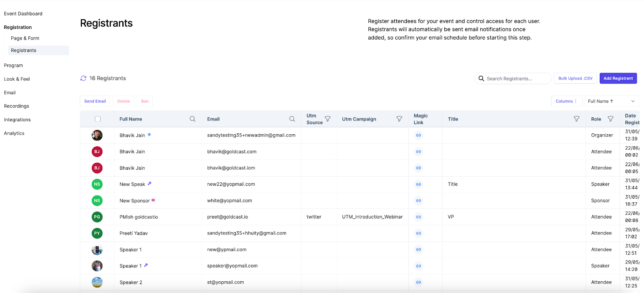Viewport: 644px width, 293px height.
Task: Copy magic link for bhavik@goldcast.iom
Action: tap(419, 168)
